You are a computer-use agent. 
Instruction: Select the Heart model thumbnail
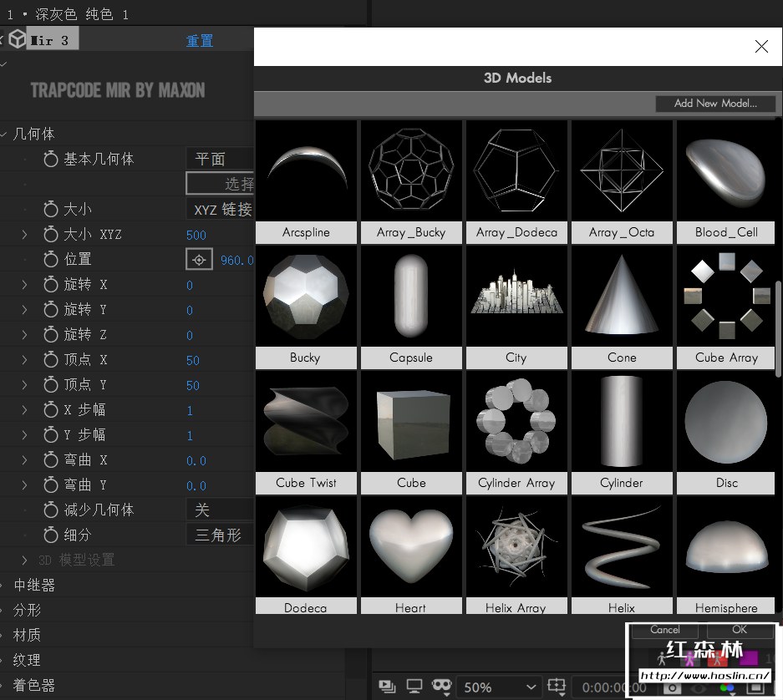click(411, 547)
